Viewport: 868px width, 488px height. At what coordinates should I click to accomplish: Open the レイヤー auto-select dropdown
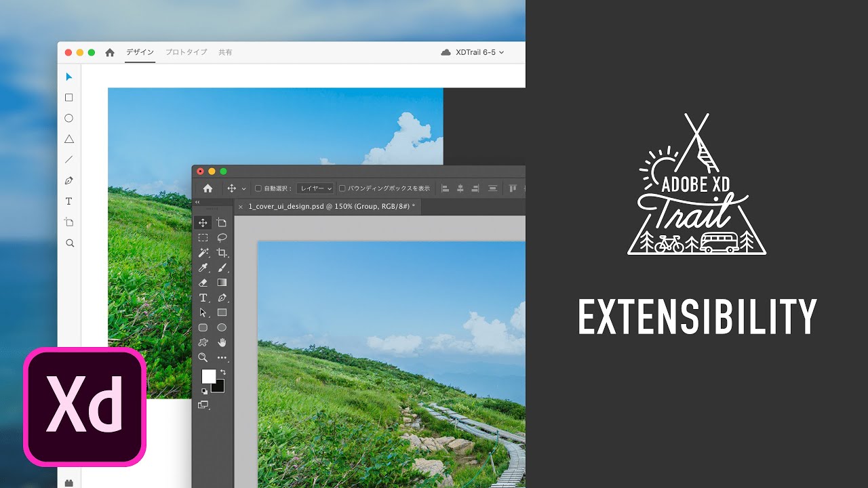point(315,188)
